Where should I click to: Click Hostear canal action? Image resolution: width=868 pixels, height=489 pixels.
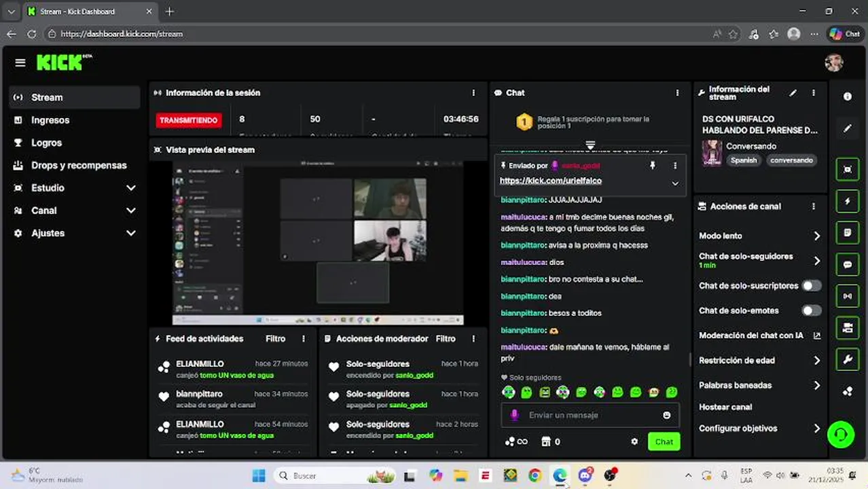pos(725,407)
